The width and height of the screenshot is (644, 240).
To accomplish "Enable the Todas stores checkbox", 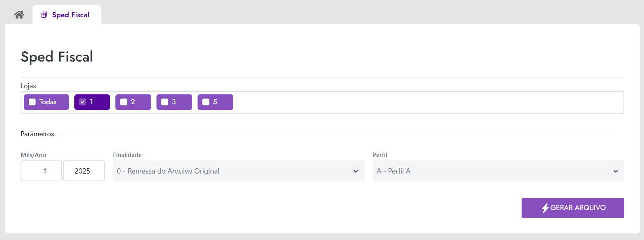I will point(32,102).
